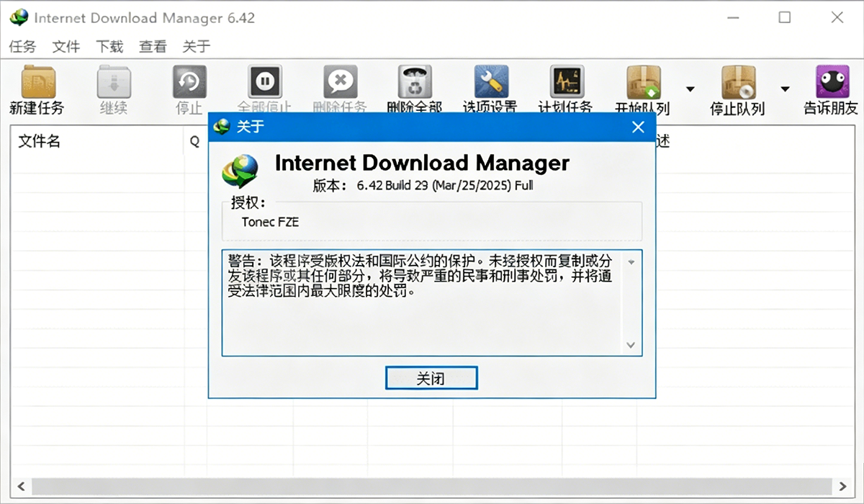The width and height of the screenshot is (864, 504).
Task: Click the IDM logo in About dialog
Action: pyautogui.click(x=240, y=173)
